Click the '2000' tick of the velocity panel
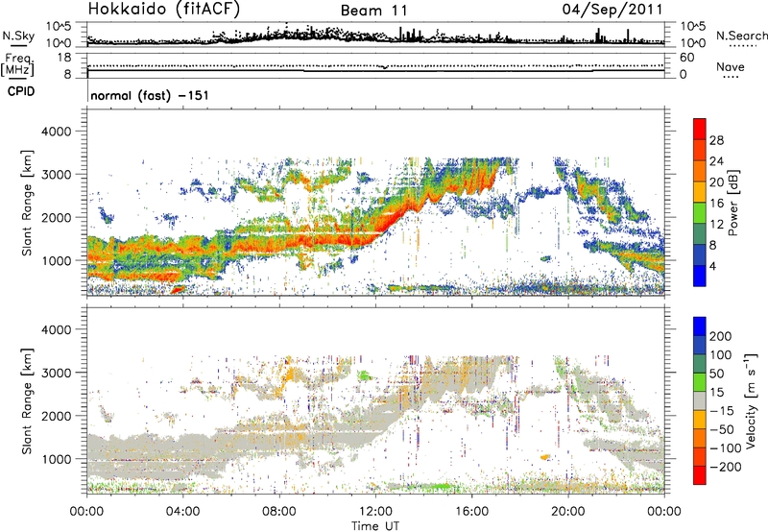 point(56,416)
